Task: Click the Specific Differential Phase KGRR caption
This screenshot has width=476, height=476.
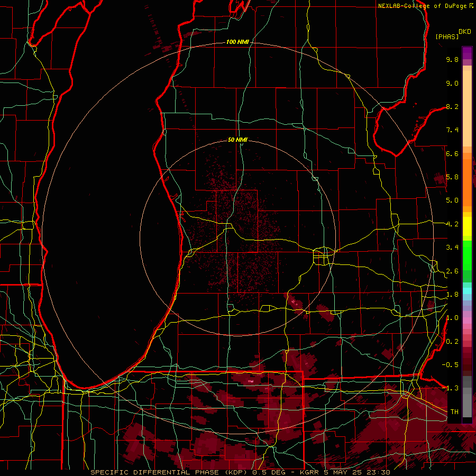Action: point(240,472)
